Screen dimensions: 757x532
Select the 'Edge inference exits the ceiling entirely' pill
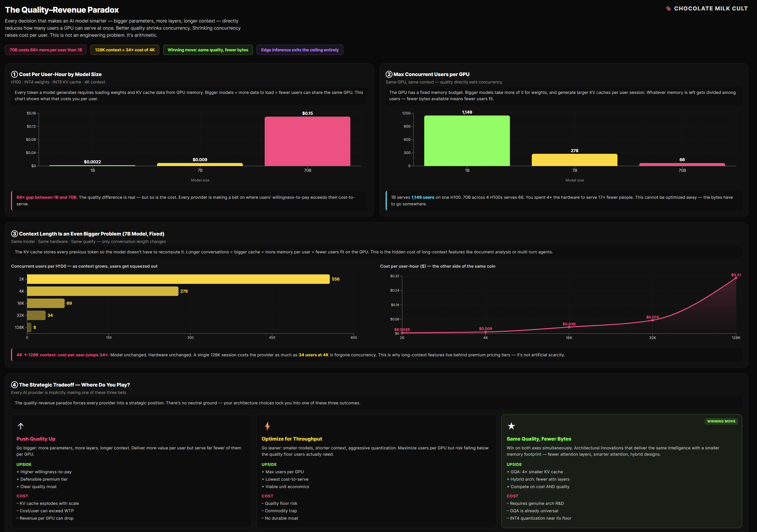pos(300,50)
